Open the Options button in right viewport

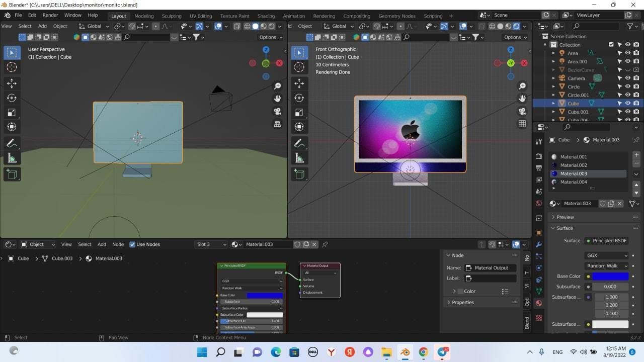tap(515, 37)
